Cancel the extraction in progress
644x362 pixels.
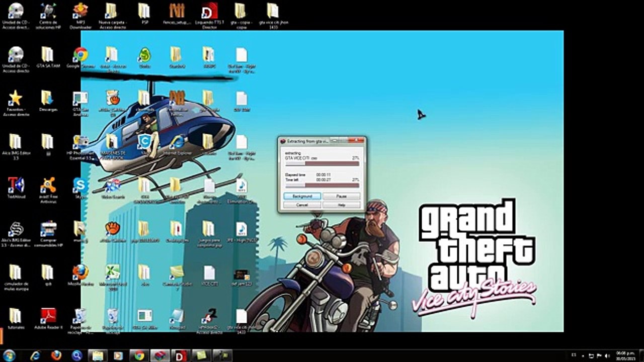(x=302, y=205)
